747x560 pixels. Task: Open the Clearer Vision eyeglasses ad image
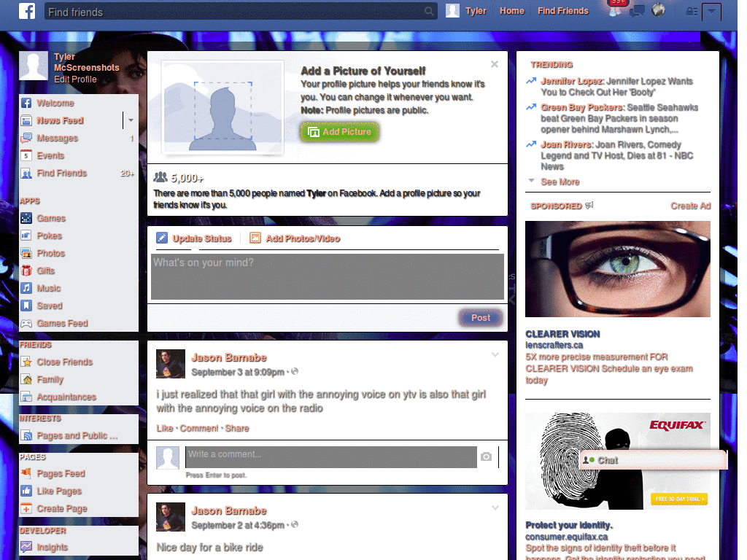[617, 269]
